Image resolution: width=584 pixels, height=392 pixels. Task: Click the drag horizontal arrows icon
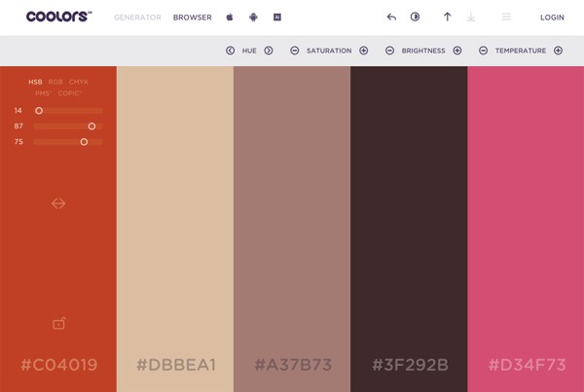(58, 203)
